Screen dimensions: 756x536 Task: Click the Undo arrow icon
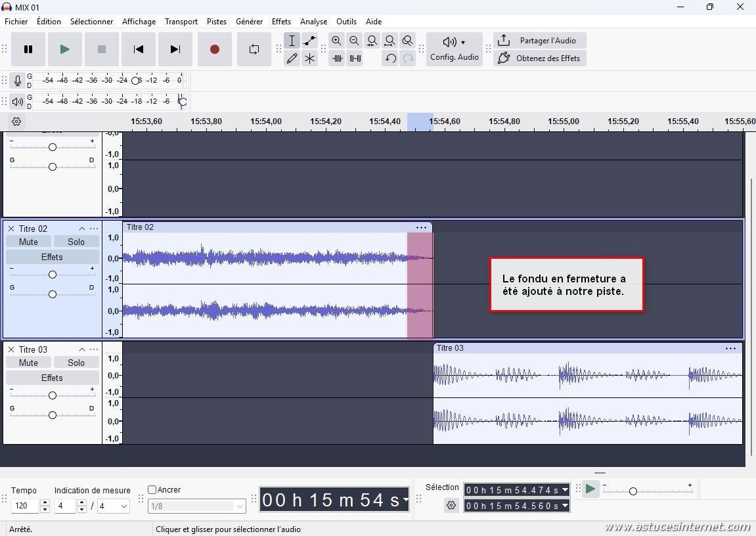[x=390, y=58]
